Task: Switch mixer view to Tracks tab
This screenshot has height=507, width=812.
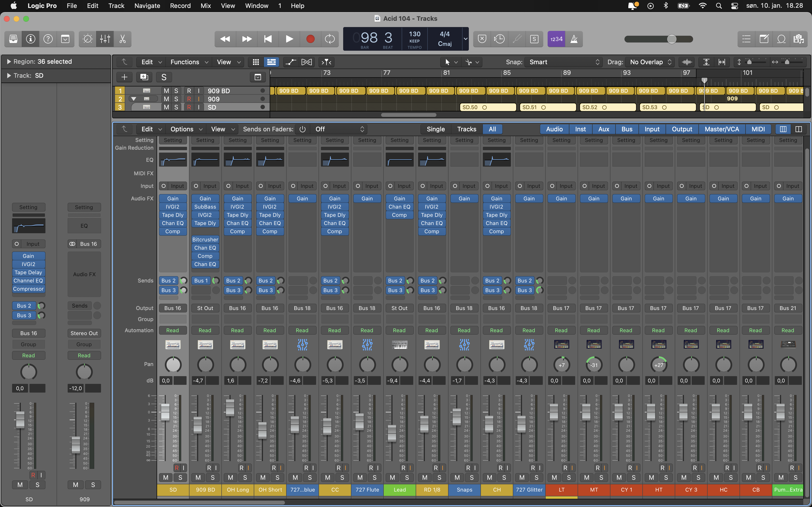Action: click(466, 129)
